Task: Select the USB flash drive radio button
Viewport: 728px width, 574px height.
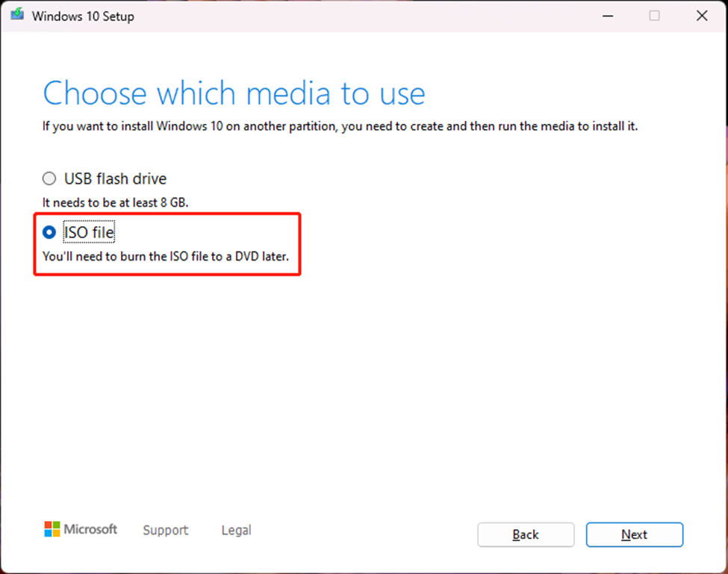Action: 49,178
